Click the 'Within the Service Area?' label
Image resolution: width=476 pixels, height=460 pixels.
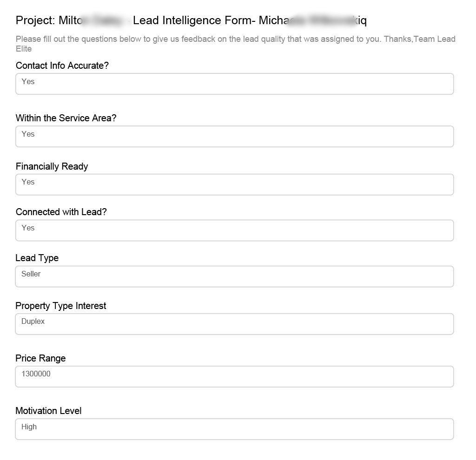coord(66,118)
